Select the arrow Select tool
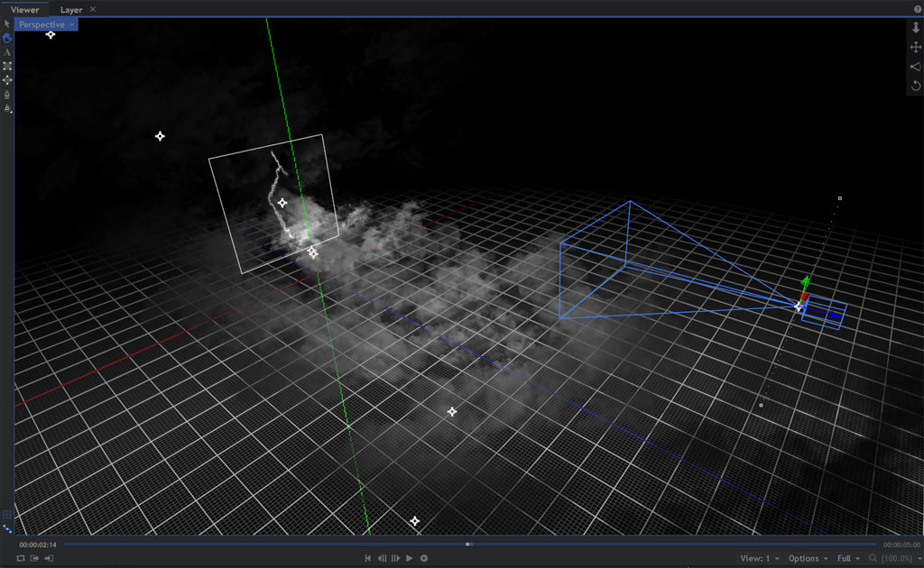 coord(7,23)
